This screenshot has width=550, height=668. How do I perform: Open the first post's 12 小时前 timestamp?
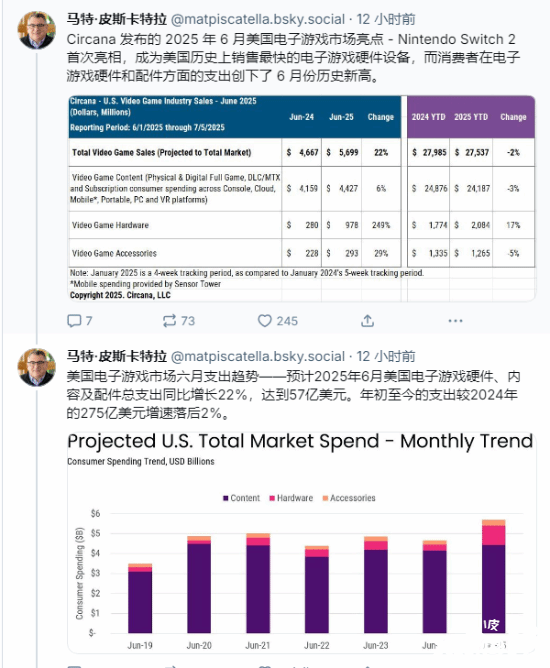click(x=386, y=19)
